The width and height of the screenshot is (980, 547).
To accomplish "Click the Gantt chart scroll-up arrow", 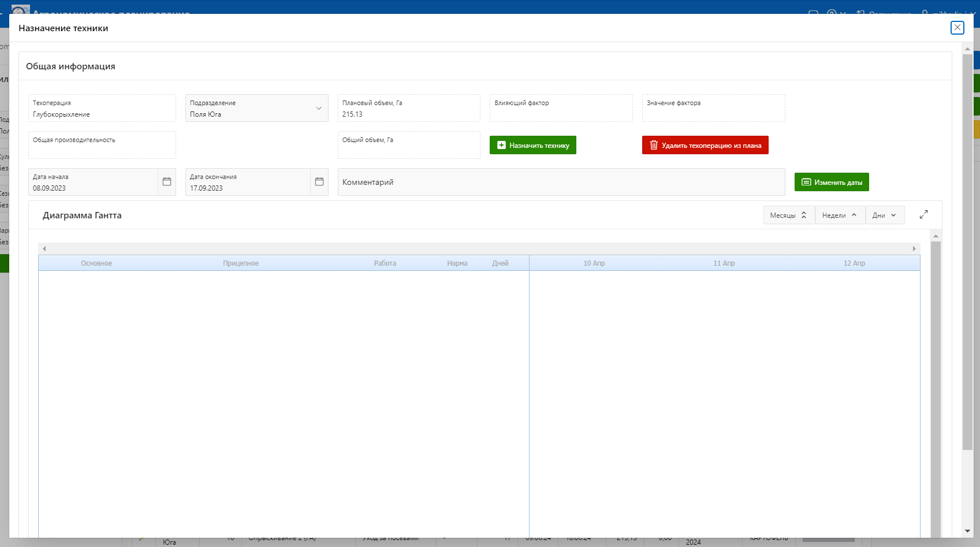I will pos(936,236).
